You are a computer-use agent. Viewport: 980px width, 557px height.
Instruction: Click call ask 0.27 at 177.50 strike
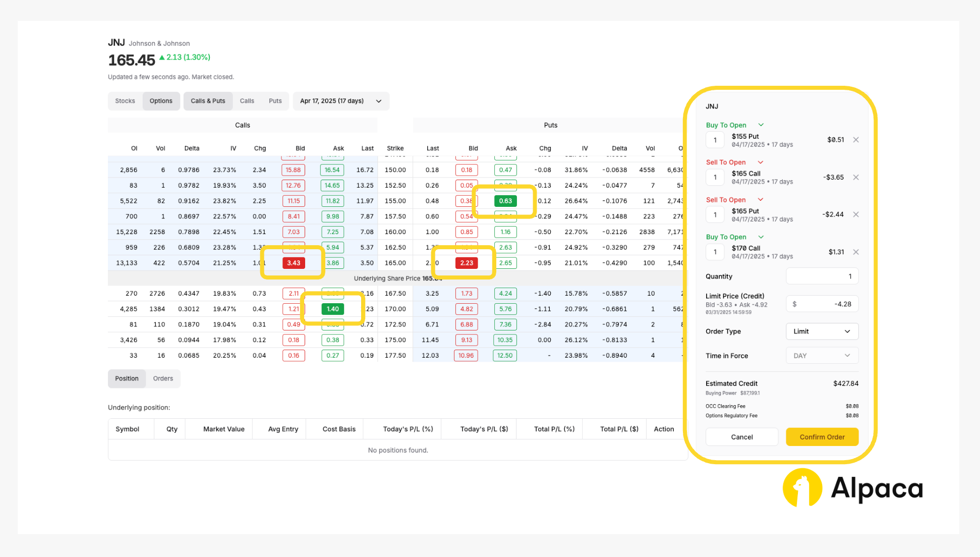[x=332, y=356]
